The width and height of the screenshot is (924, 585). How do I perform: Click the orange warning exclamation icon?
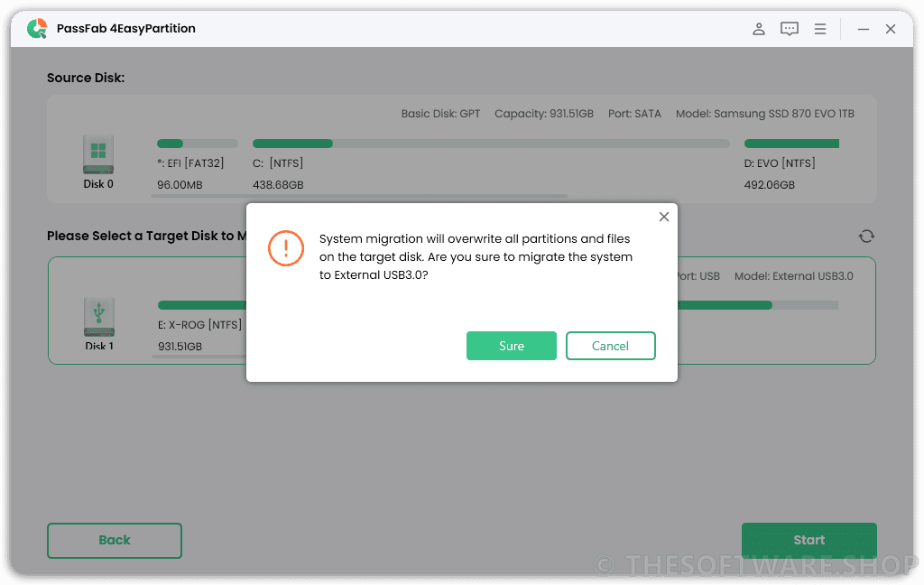pyautogui.click(x=286, y=248)
